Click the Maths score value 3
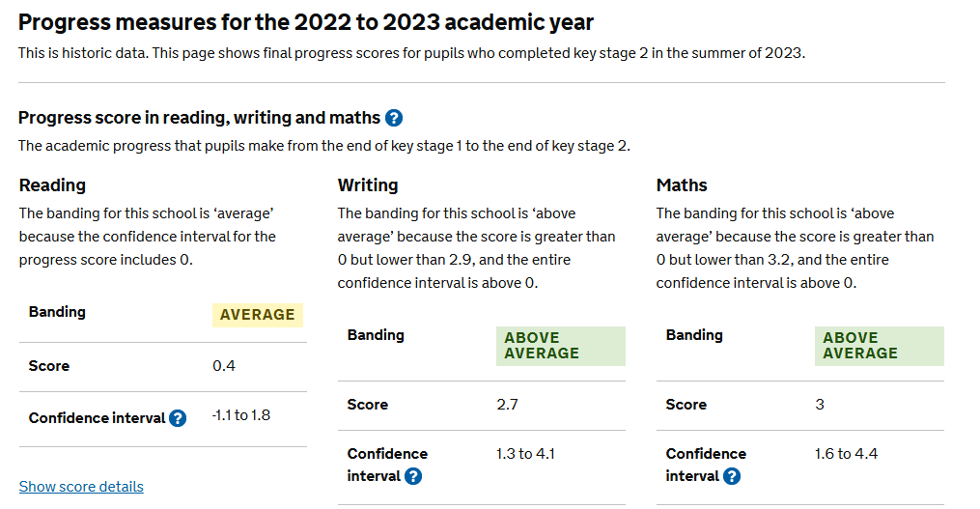 820,405
